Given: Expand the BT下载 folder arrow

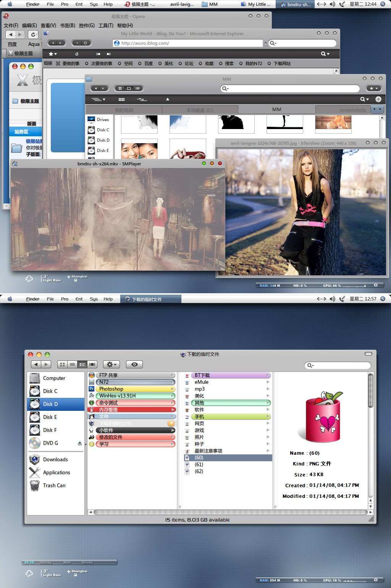Looking at the screenshot, I should (x=268, y=375).
